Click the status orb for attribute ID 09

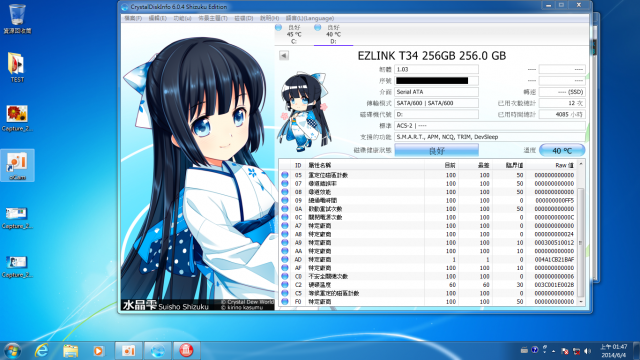285,200
